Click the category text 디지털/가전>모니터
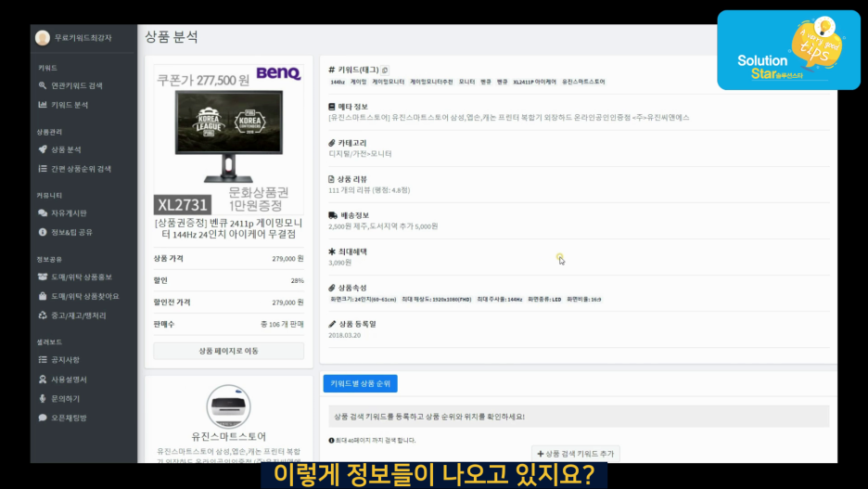Image resolution: width=868 pixels, height=489 pixels. [x=361, y=154]
